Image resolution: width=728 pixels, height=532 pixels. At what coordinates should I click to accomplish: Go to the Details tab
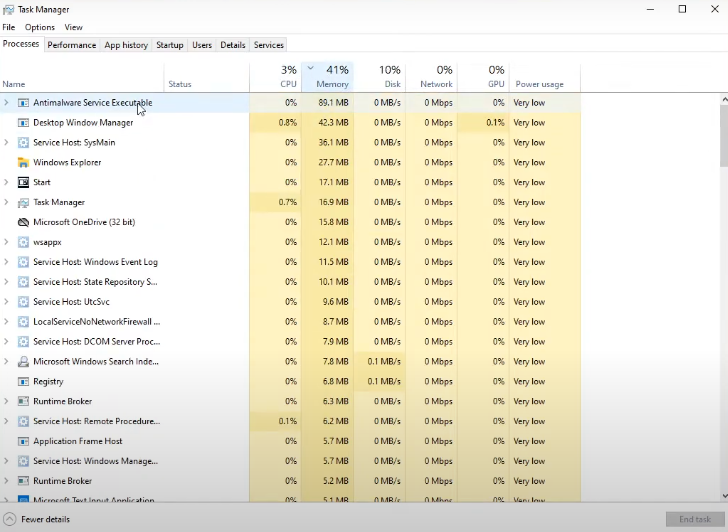(233, 45)
